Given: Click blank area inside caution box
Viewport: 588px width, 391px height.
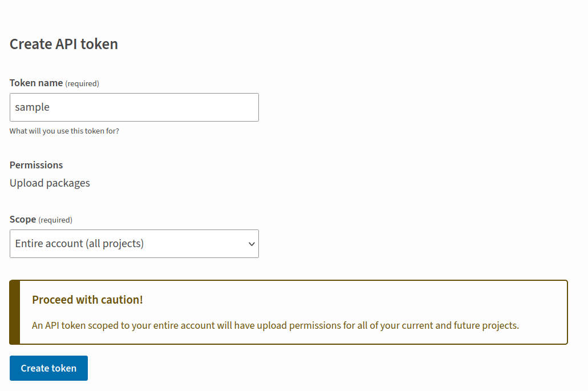Looking at the screenshot, I should 399,300.
